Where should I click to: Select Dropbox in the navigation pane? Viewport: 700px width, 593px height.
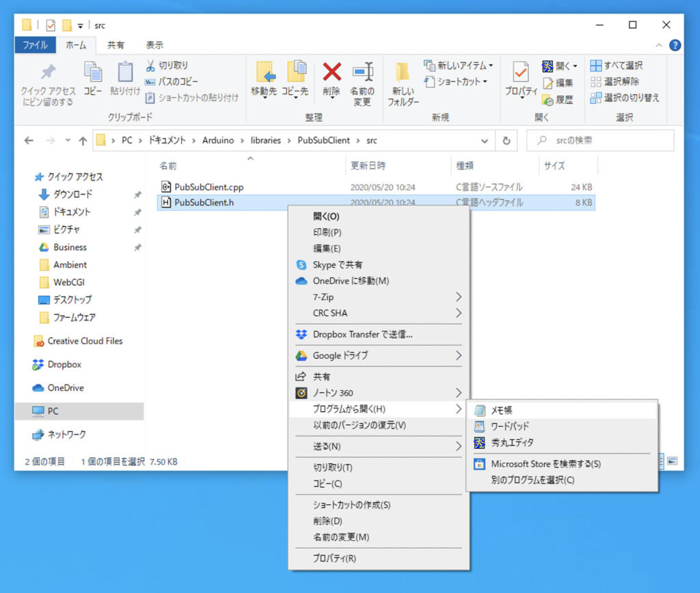coord(64,365)
